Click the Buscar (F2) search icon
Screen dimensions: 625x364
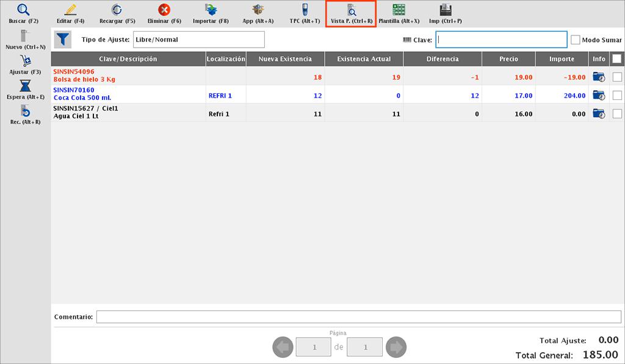[x=23, y=11]
